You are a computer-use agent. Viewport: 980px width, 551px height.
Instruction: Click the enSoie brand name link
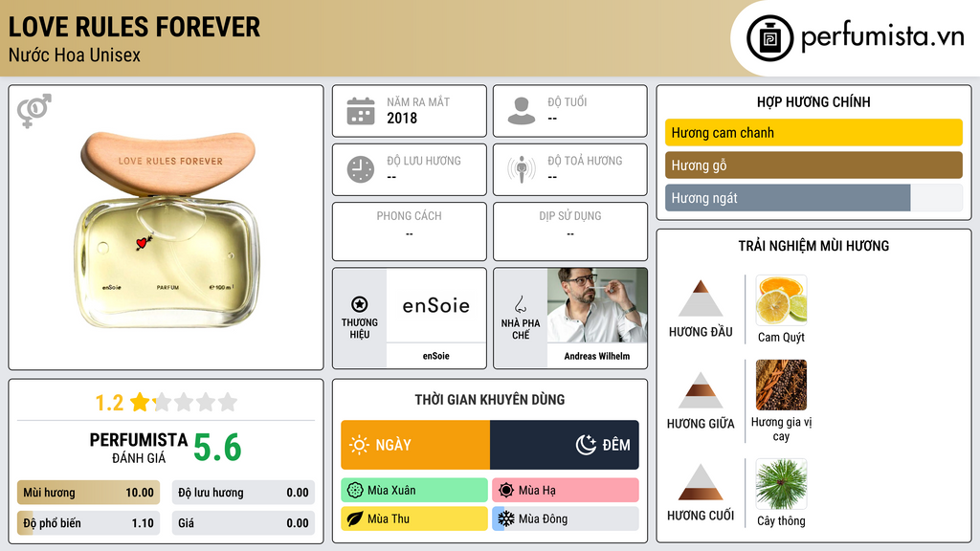click(435, 356)
